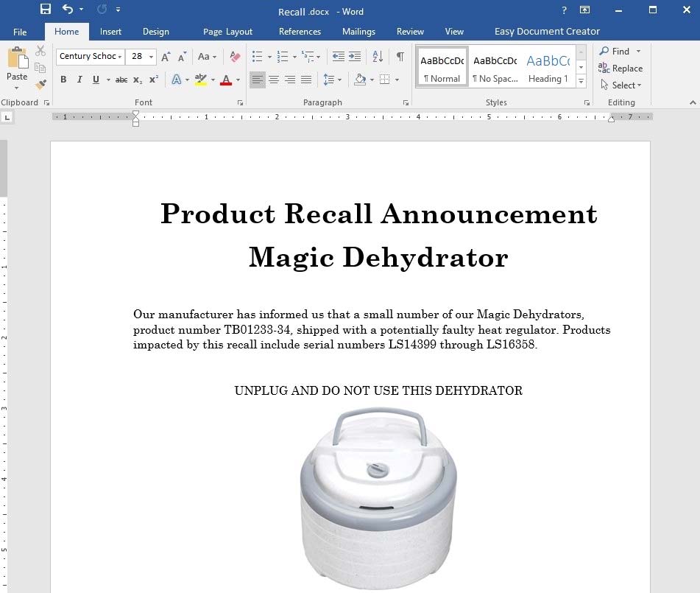Open the Page Layout tab
This screenshot has width=700, height=593.
click(227, 32)
